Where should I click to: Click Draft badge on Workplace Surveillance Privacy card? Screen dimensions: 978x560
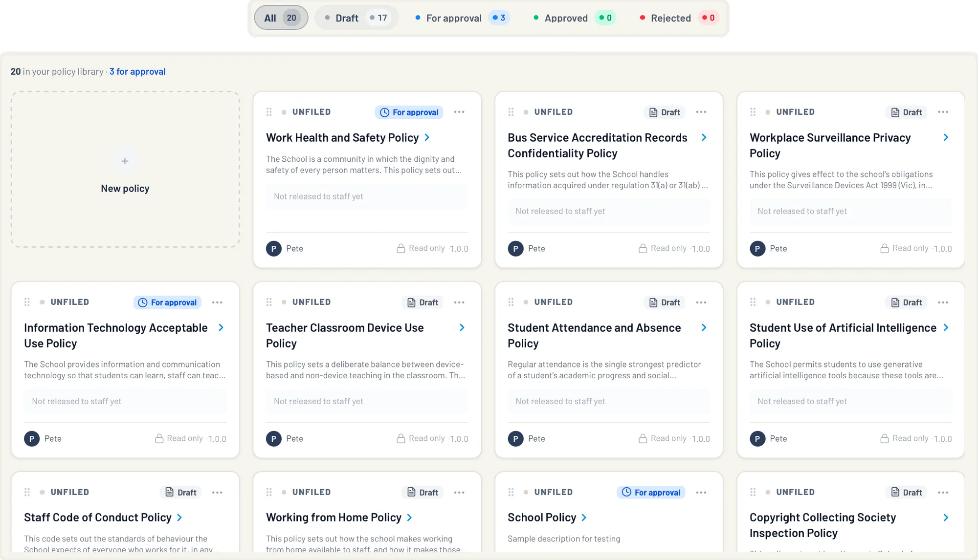(x=907, y=112)
